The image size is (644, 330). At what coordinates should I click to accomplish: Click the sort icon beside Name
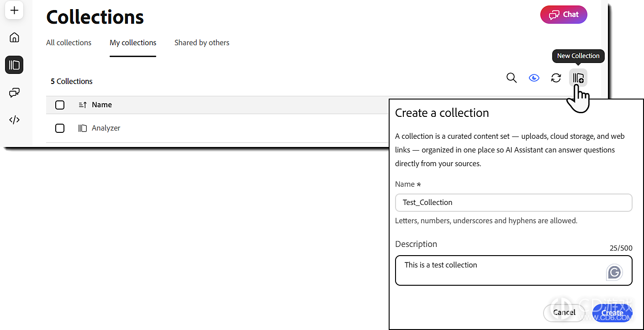coord(83,105)
